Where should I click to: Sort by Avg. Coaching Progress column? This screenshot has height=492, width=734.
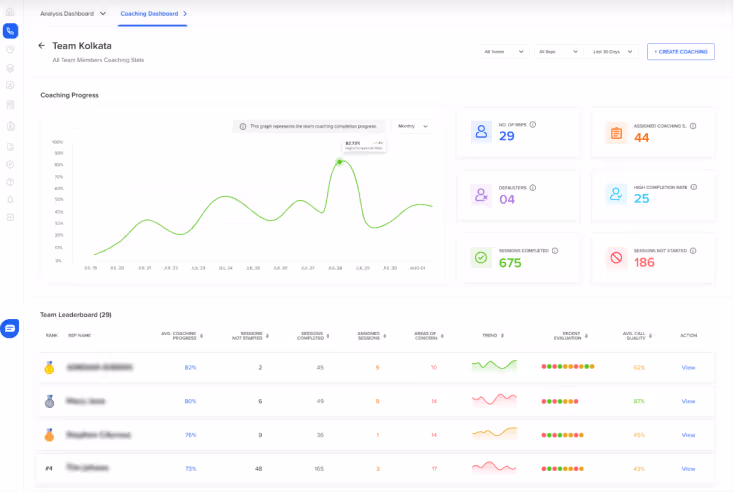coord(202,336)
